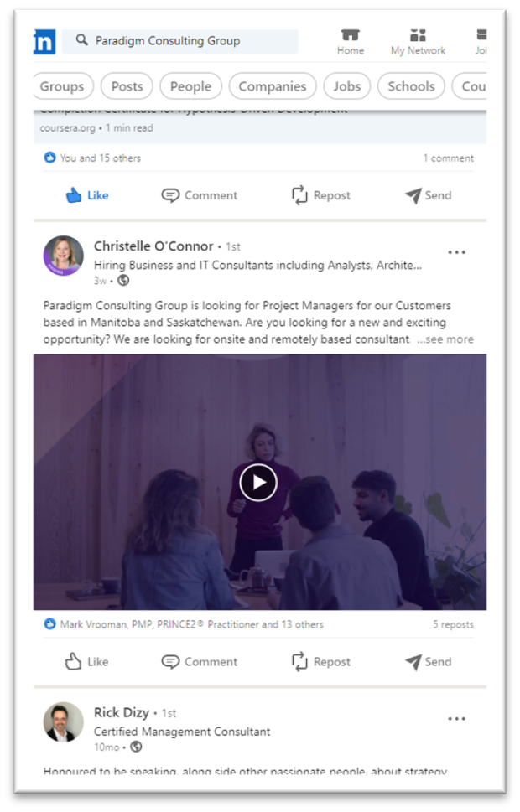
Task: Open the 5 reposts link
Action: (453, 624)
